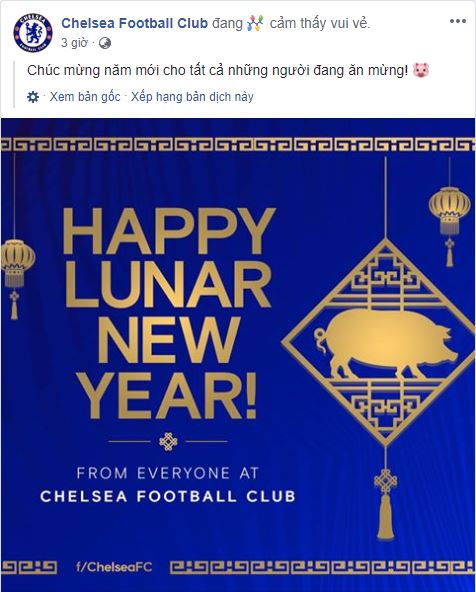476x592 pixels.
Task: Click the globe public audience icon
Action: [105, 43]
